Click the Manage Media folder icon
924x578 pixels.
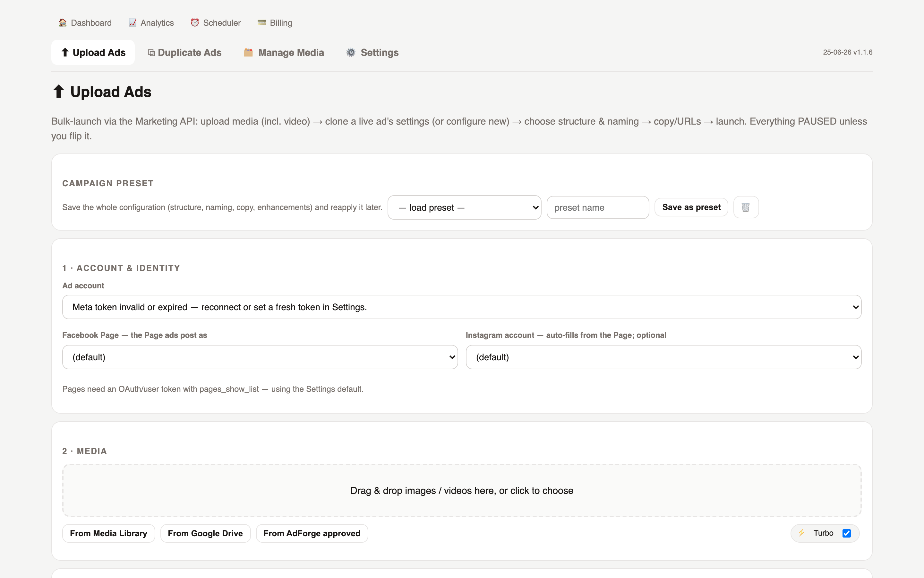click(248, 52)
